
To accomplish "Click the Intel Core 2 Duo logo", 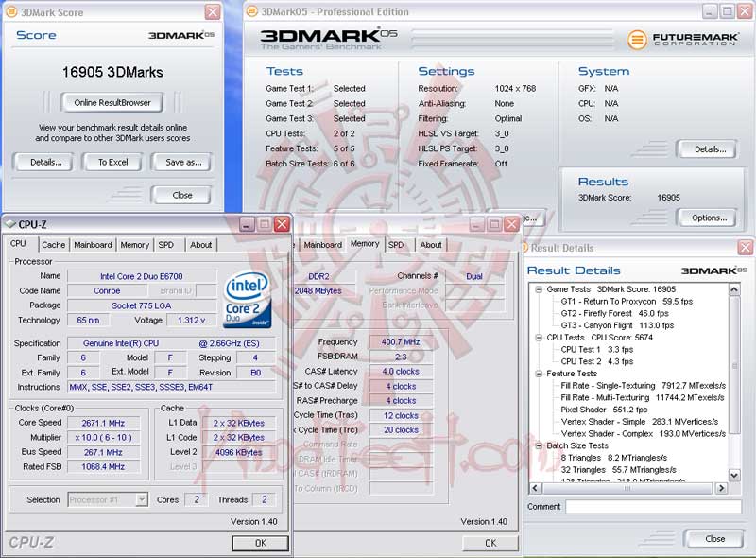I will tap(248, 299).
